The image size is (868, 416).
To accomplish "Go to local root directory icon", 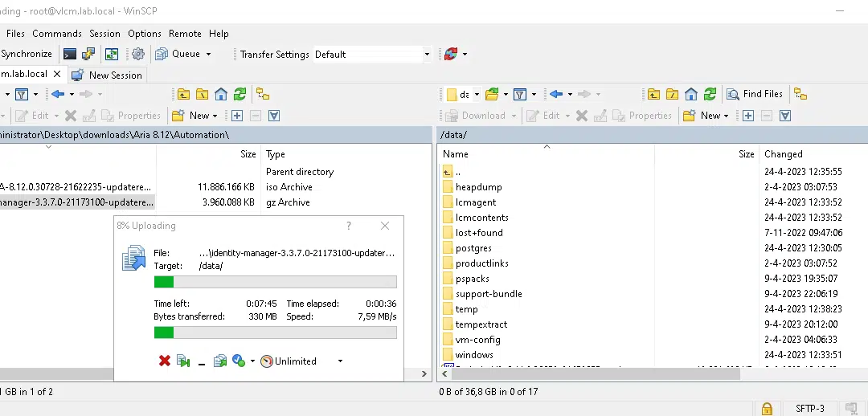I will pos(202,94).
